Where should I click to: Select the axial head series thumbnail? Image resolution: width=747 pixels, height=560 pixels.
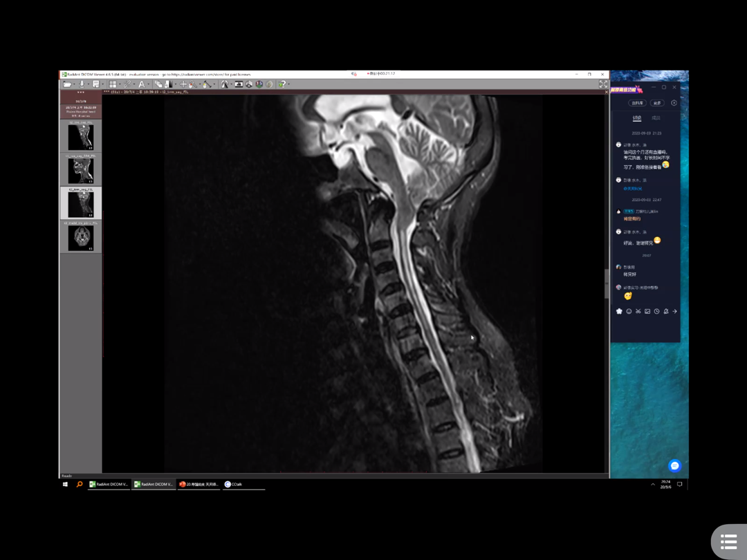[81, 238]
